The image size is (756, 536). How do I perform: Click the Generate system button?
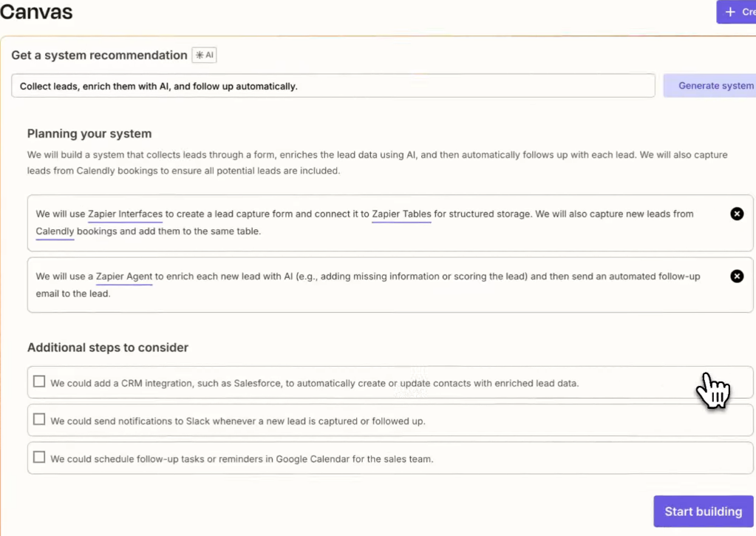coord(710,86)
